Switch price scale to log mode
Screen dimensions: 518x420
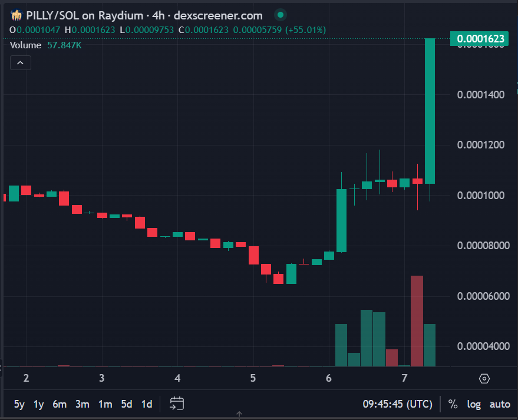click(x=474, y=404)
